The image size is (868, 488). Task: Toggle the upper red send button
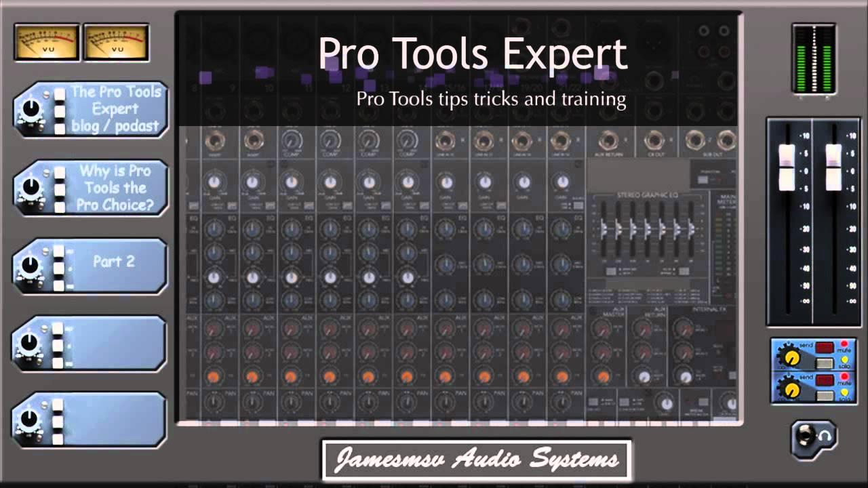coord(825,347)
